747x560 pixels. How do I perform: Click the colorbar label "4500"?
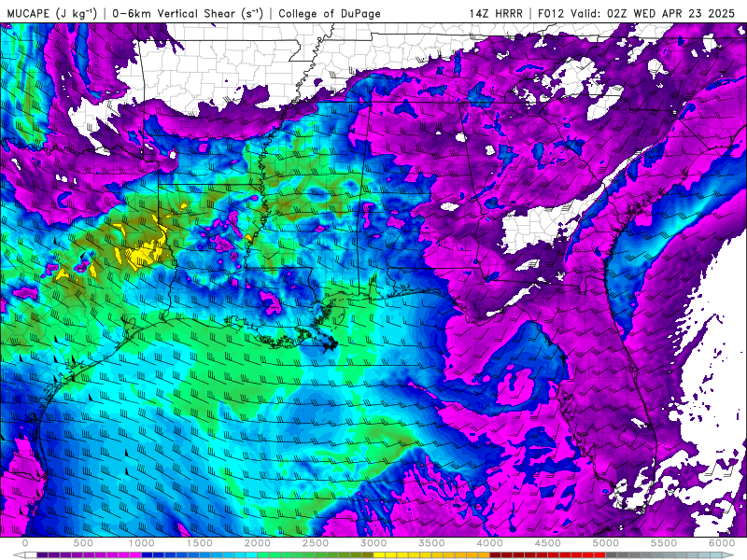[x=548, y=543]
